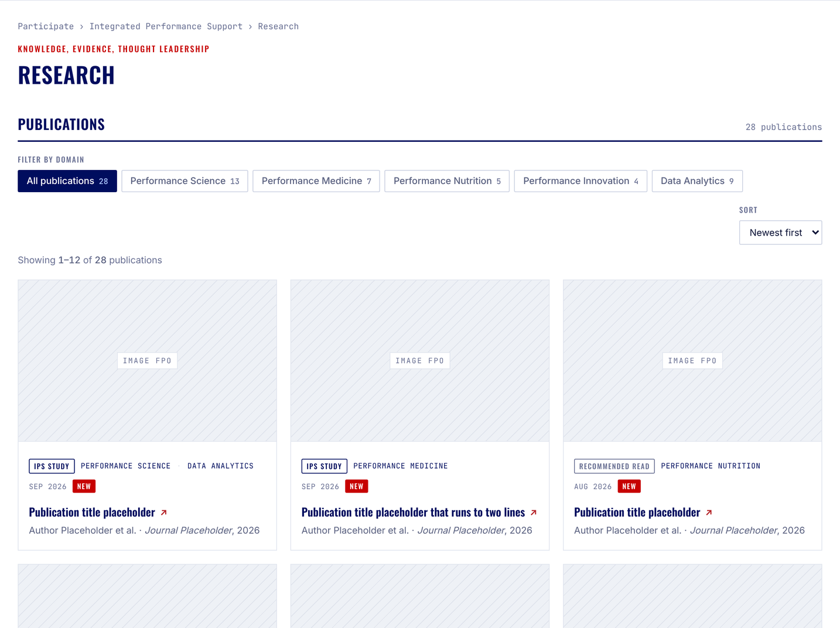840x628 pixels.
Task: Open Aug 2026 card's publication title link
Action: click(637, 513)
